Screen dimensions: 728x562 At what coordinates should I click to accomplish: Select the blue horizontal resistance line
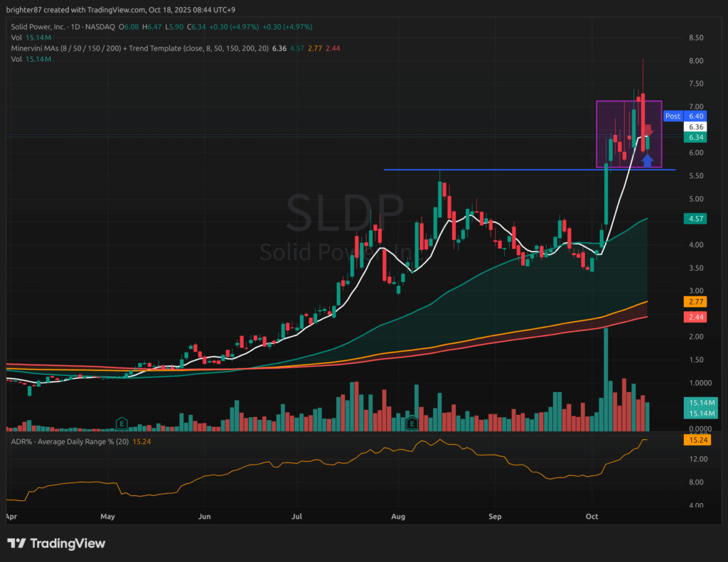pos(498,170)
